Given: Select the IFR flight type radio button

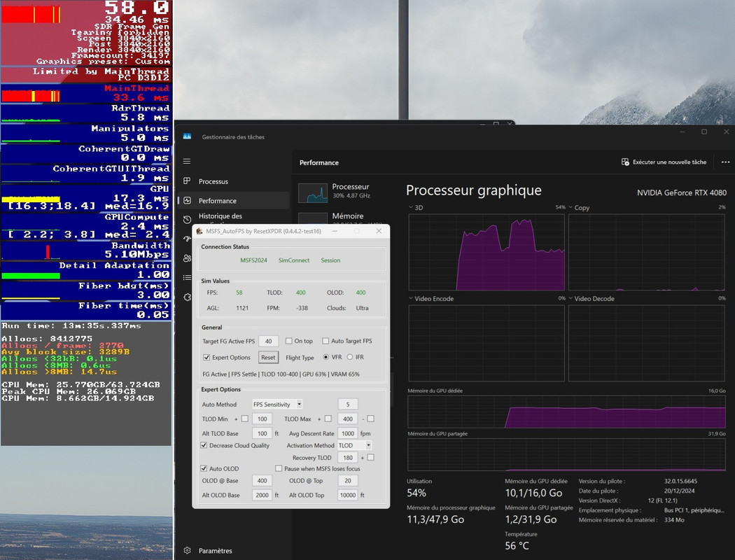Looking at the screenshot, I should 350,356.
